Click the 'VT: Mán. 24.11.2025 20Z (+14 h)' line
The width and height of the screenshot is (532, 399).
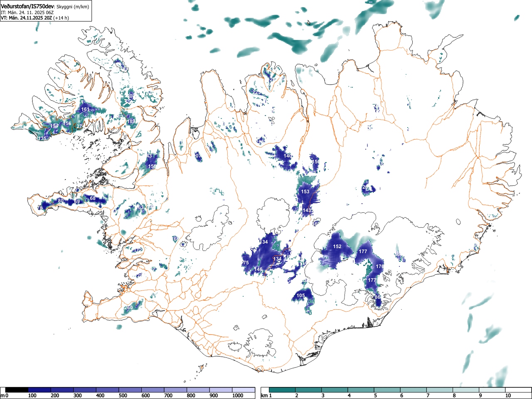(x=34, y=18)
